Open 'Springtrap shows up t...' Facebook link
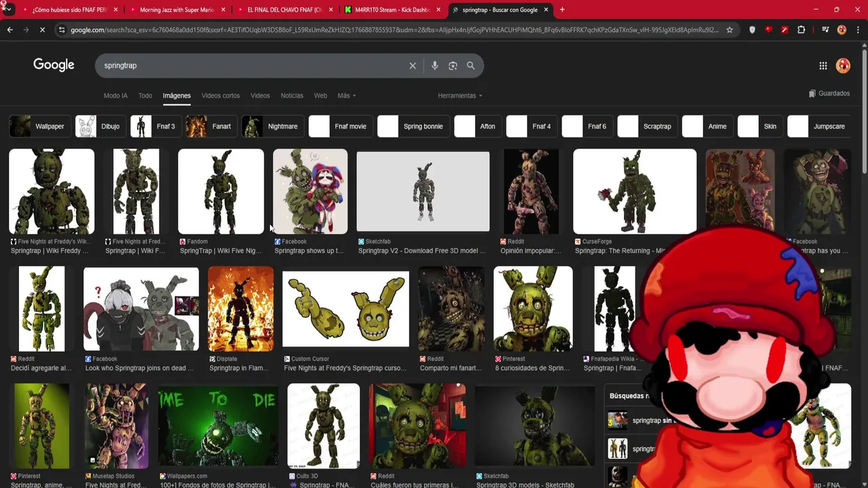Viewport: 868px width, 488px height. [x=309, y=251]
